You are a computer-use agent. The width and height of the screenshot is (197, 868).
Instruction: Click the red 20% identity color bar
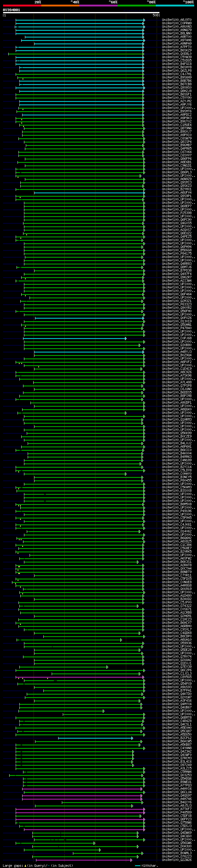(22, 6)
